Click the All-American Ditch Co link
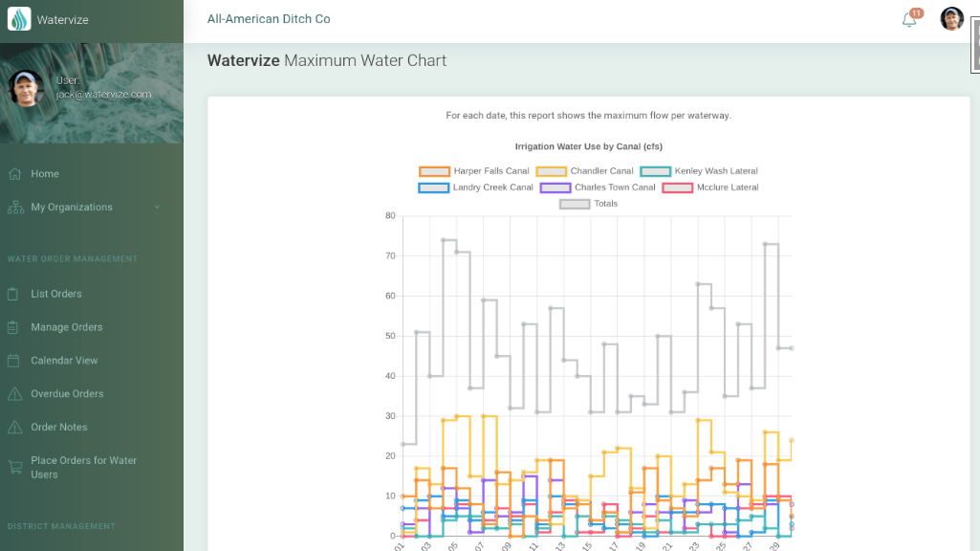 [269, 19]
